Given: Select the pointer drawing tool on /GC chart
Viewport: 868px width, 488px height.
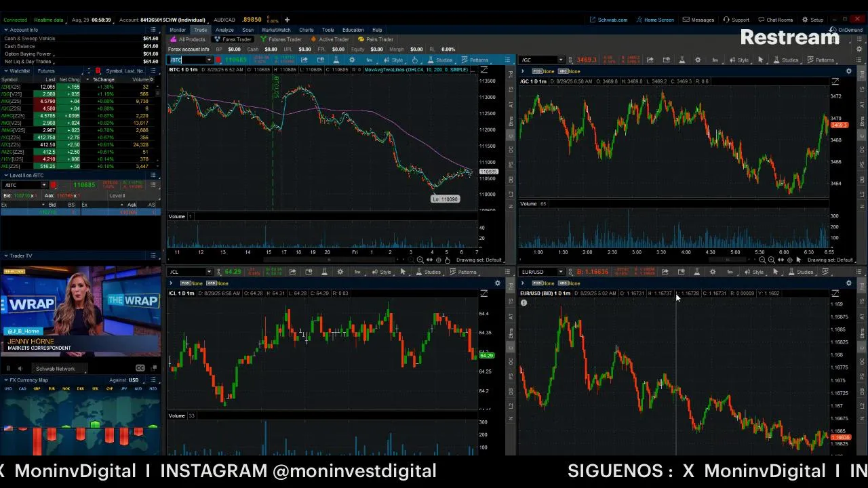Looking at the screenshot, I should click(x=760, y=60).
